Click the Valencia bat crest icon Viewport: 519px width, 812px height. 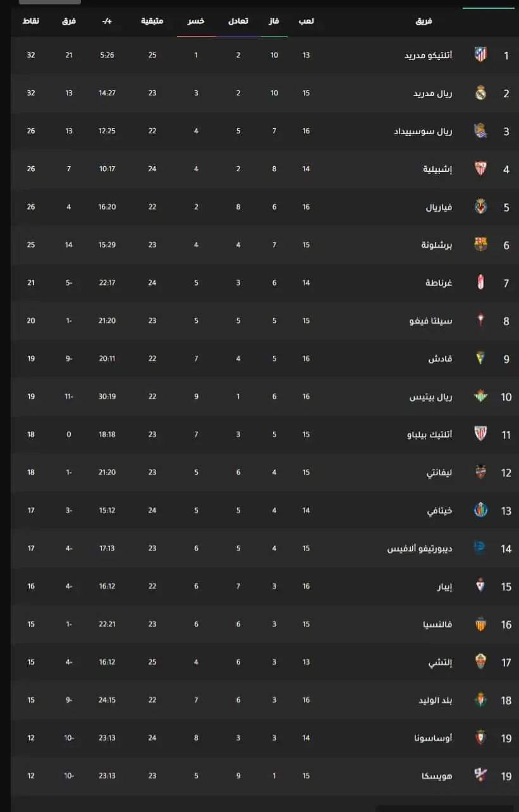pos(481,624)
